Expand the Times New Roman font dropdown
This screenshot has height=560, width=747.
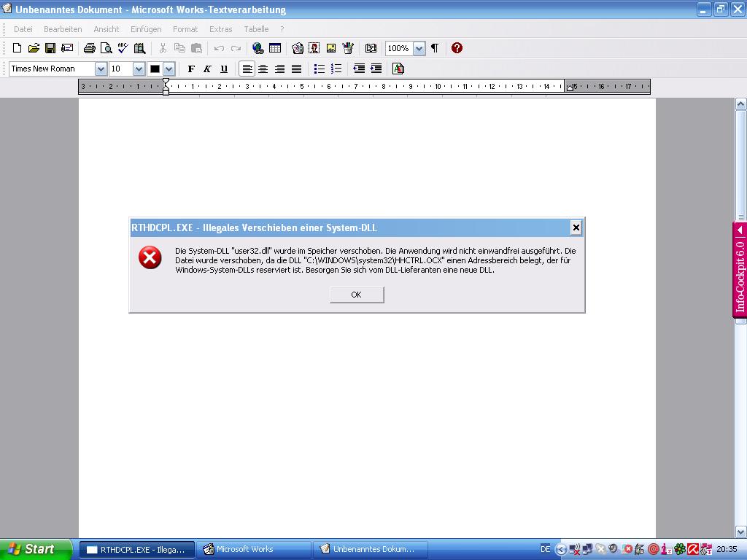[x=101, y=69]
